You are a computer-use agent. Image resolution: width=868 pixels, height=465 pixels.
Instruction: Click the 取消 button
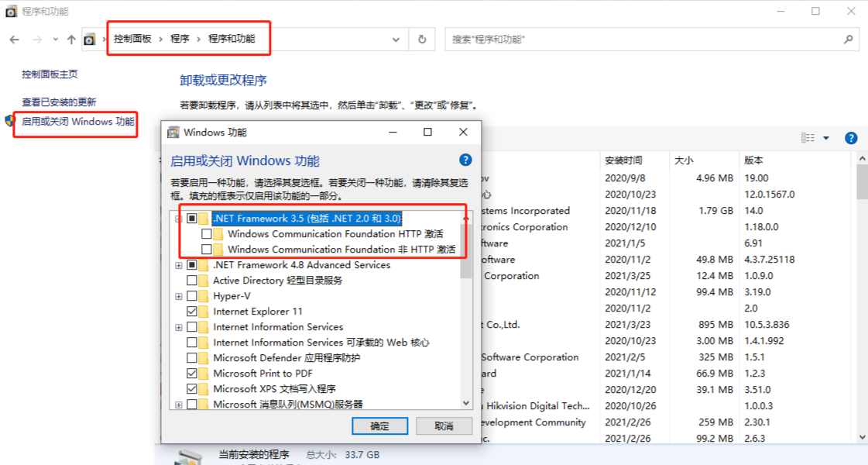point(444,425)
